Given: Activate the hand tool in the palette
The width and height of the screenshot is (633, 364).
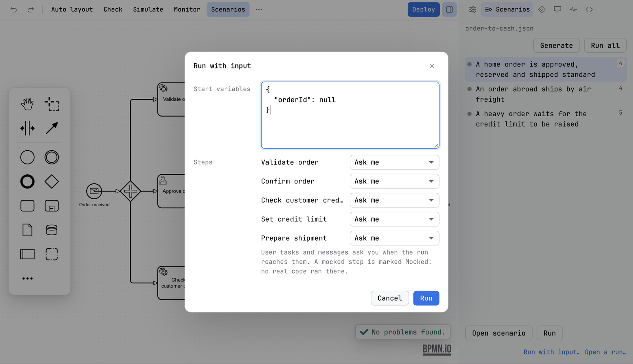Looking at the screenshot, I should pos(27,104).
